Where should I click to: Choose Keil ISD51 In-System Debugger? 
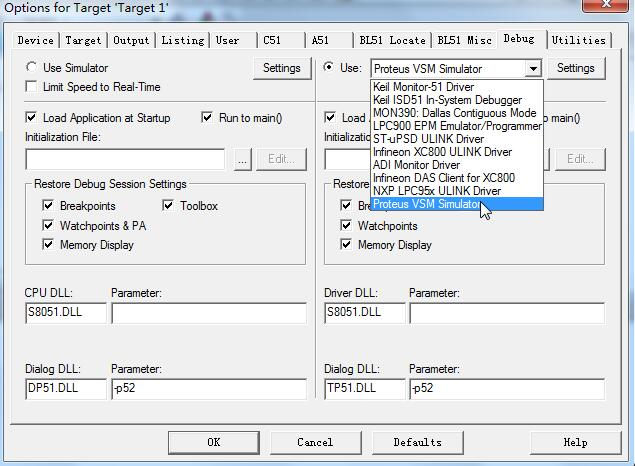click(x=457, y=100)
